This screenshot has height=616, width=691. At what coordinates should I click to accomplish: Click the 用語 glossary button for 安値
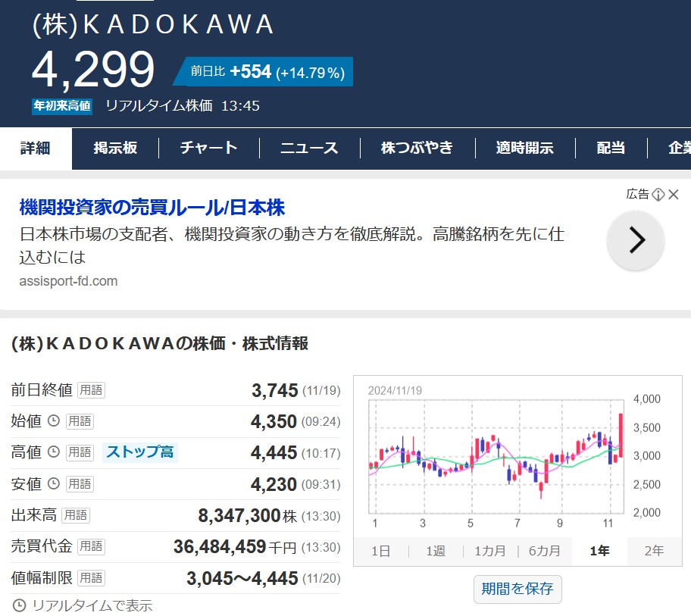tap(80, 484)
